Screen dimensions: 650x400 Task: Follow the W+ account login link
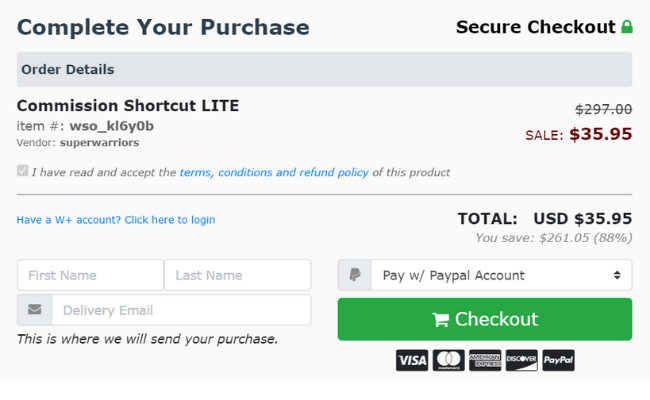coord(116,220)
